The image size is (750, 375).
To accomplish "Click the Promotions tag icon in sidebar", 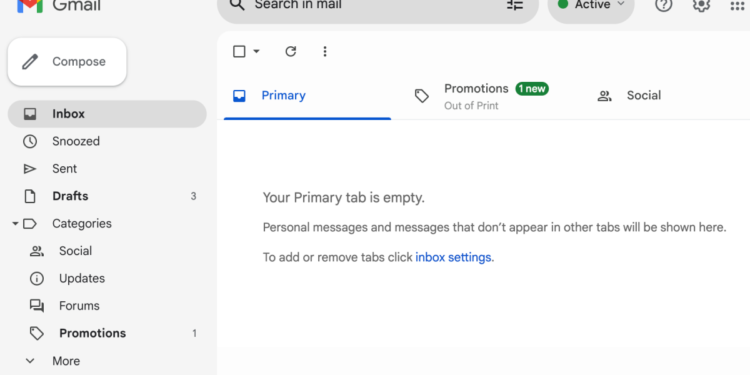I will click(37, 333).
